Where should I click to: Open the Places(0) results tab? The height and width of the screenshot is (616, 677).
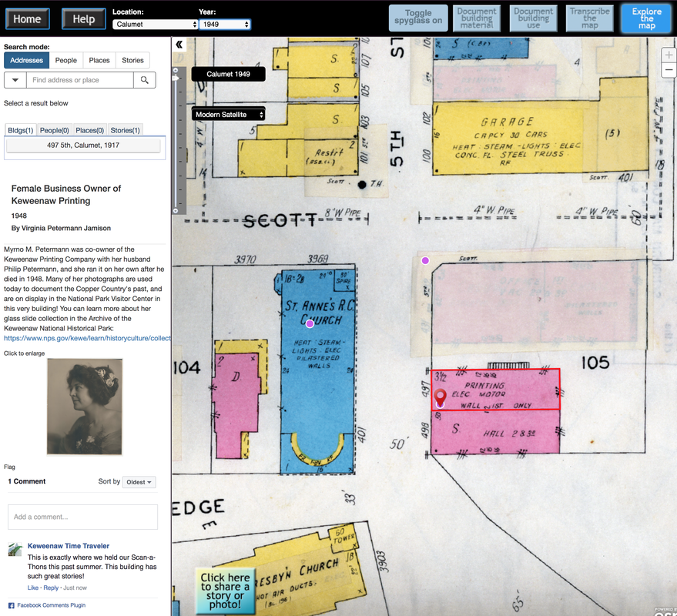coord(90,130)
